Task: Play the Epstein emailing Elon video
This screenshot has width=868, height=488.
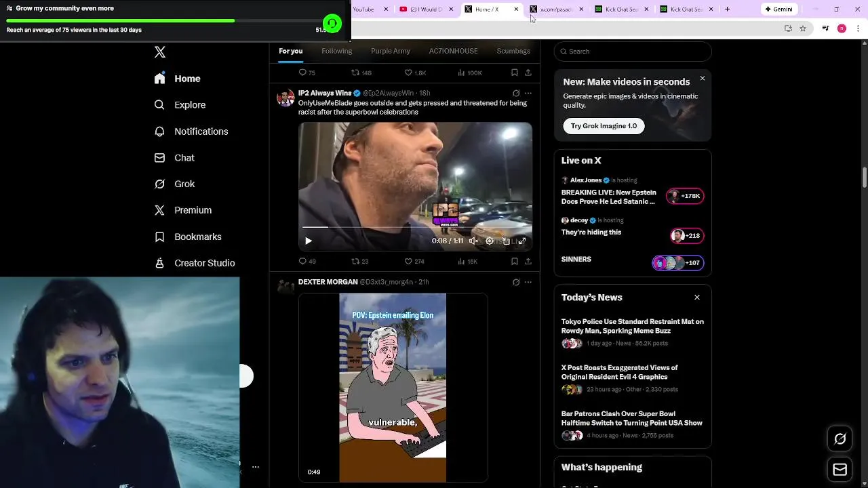Action: (x=393, y=388)
